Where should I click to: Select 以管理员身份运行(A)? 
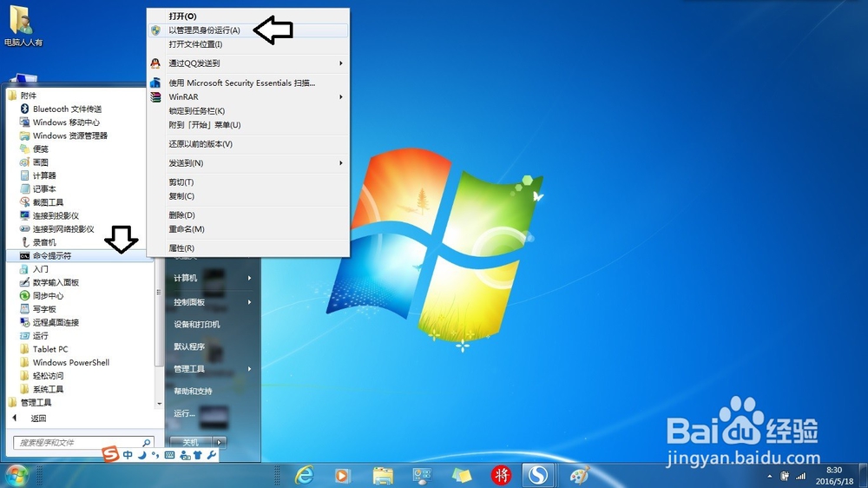click(x=248, y=30)
